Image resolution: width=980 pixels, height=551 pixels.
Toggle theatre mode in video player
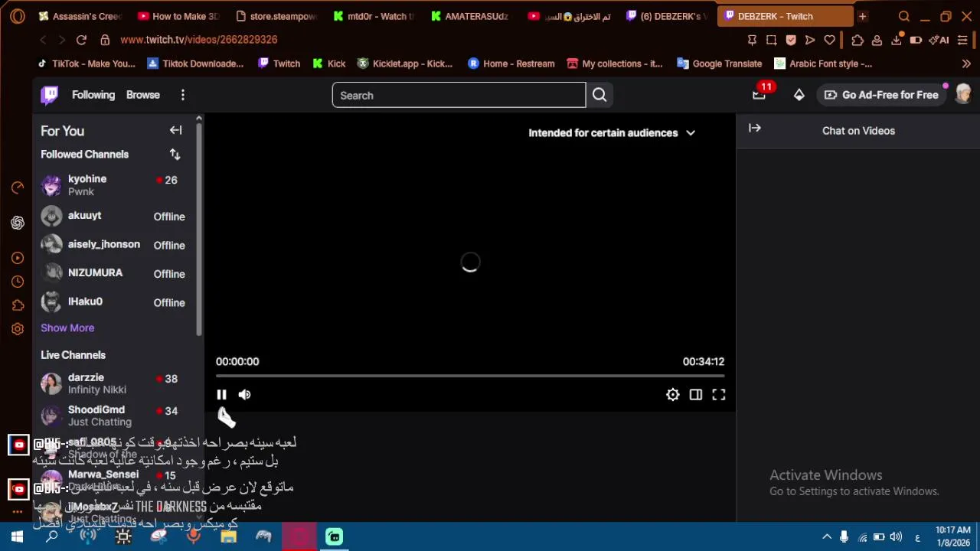coord(695,395)
